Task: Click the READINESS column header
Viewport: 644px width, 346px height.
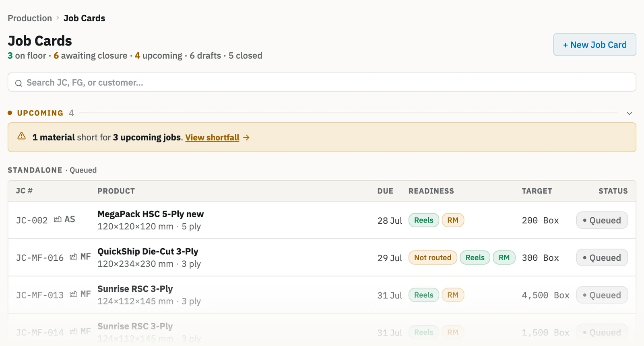Action: coord(431,191)
